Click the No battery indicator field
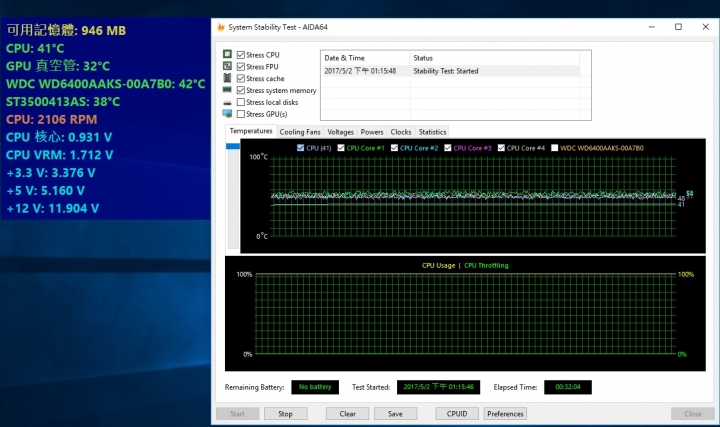The image size is (720, 427). (x=315, y=387)
